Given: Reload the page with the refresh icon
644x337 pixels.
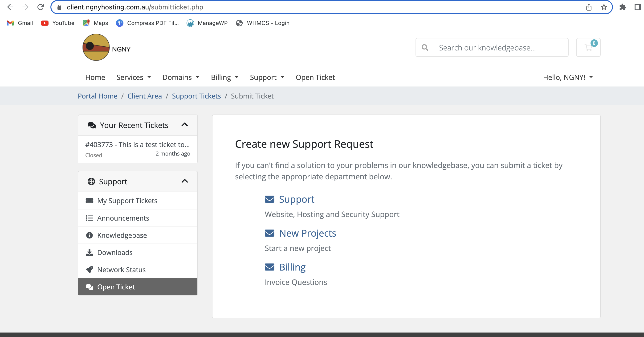Looking at the screenshot, I should tap(41, 7).
